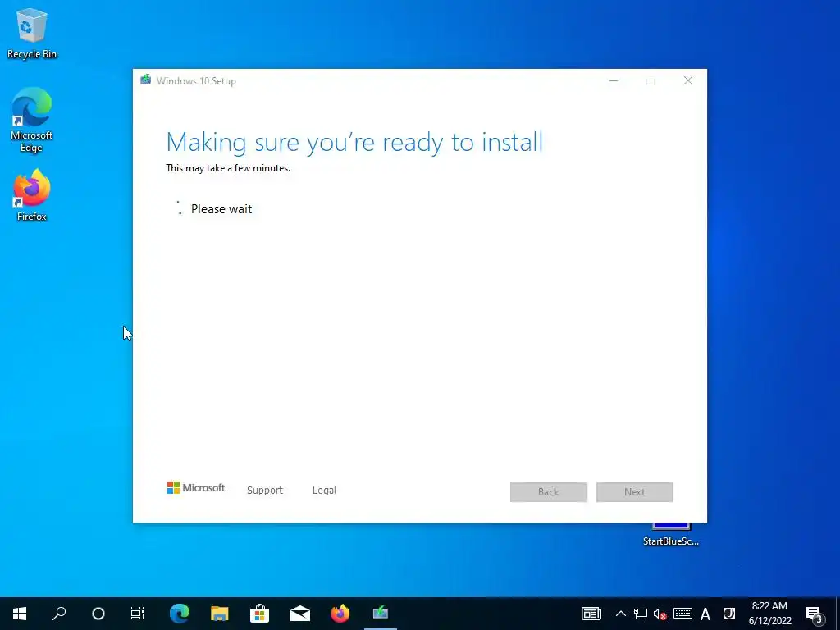Click the Show desktop strip
840x630 pixels.
point(838,614)
